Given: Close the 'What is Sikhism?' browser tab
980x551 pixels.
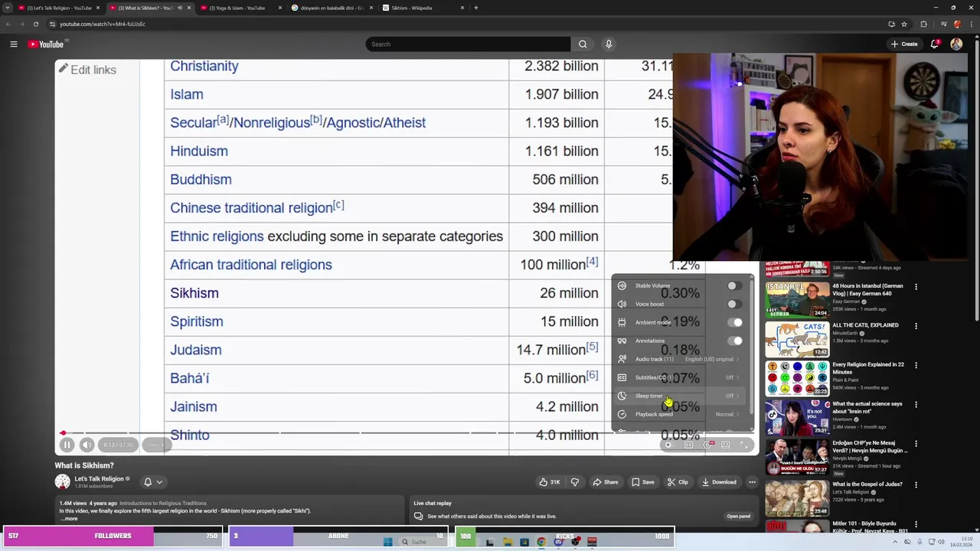Looking at the screenshot, I should 189,8.
